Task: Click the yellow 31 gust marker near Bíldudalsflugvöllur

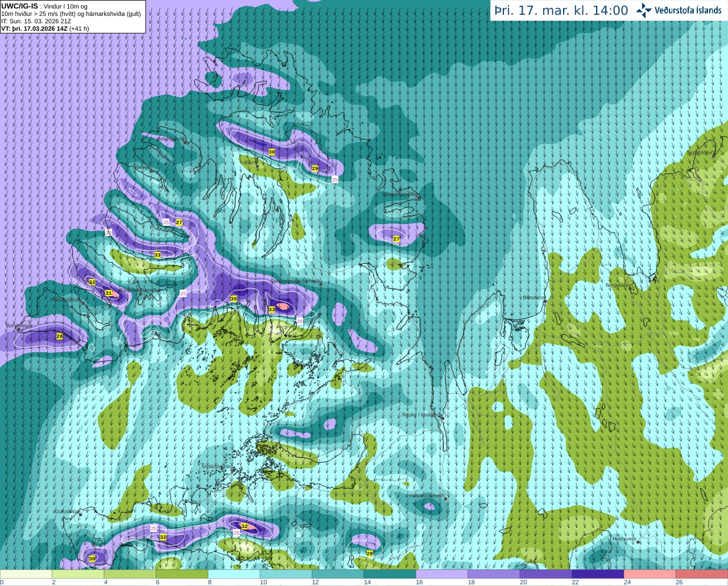Action: point(109,293)
